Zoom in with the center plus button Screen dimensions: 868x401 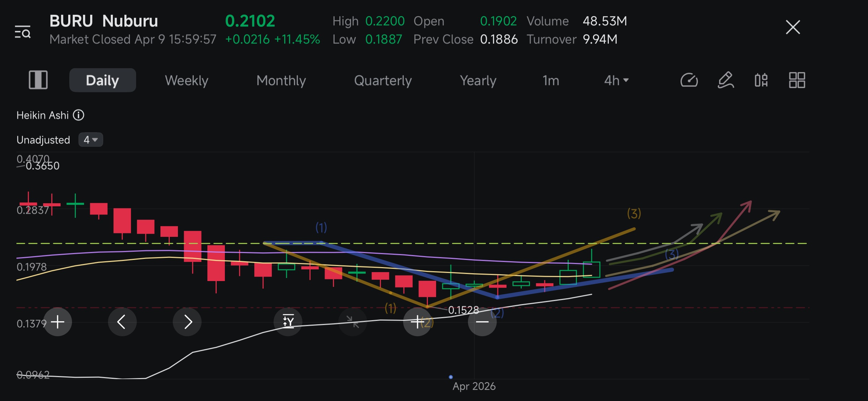coord(417,322)
